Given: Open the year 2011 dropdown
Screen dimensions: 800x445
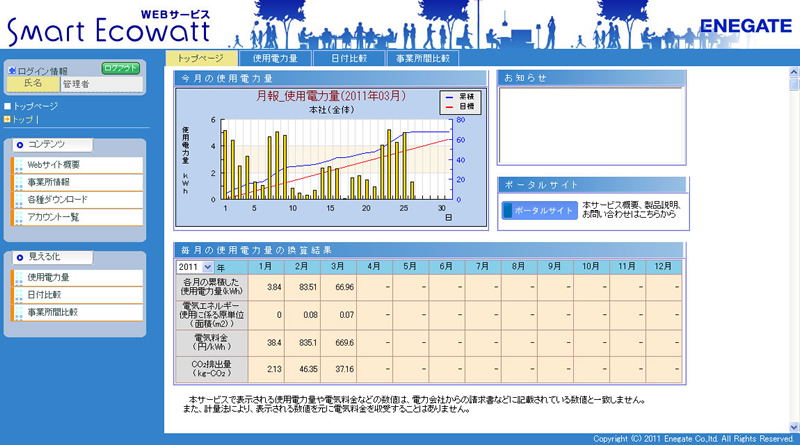Looking at the screenshot, I should [x=195, y=267].
